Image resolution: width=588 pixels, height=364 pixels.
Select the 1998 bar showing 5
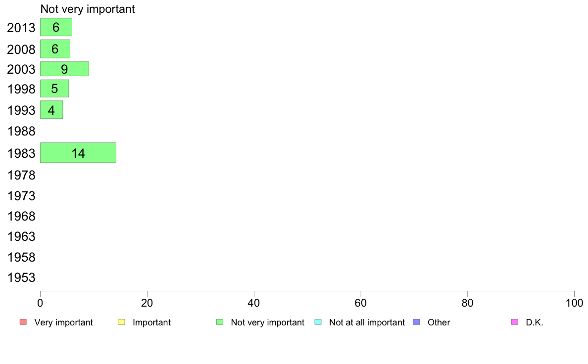click(x=54, y=89)
